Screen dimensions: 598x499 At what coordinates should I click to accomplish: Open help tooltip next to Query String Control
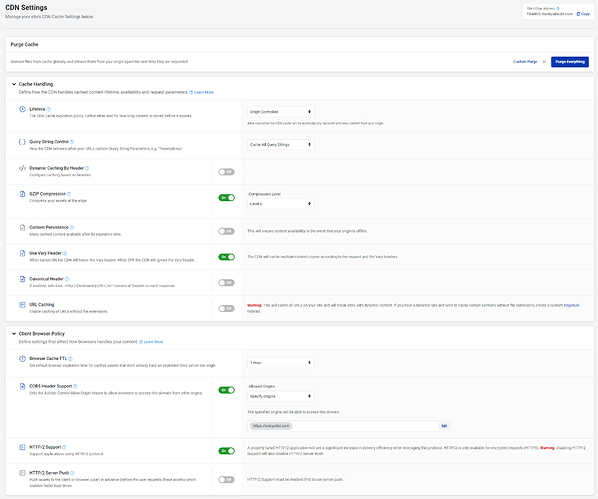72,142
